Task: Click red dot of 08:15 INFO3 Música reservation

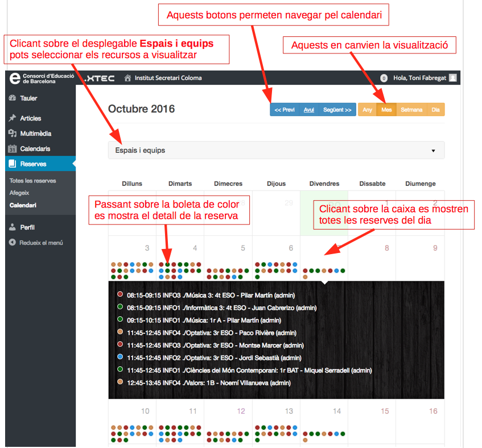Action: pyautogui.click(x=120, y=294)
